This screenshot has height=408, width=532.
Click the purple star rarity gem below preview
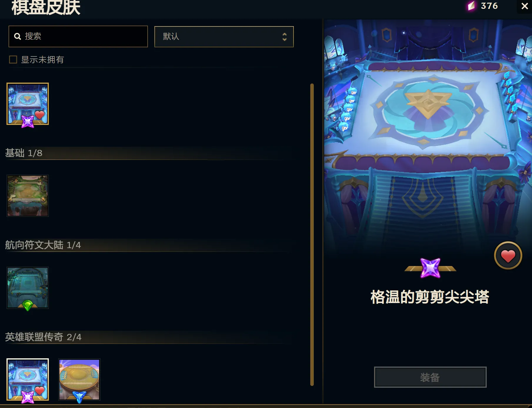pos(430,268)
